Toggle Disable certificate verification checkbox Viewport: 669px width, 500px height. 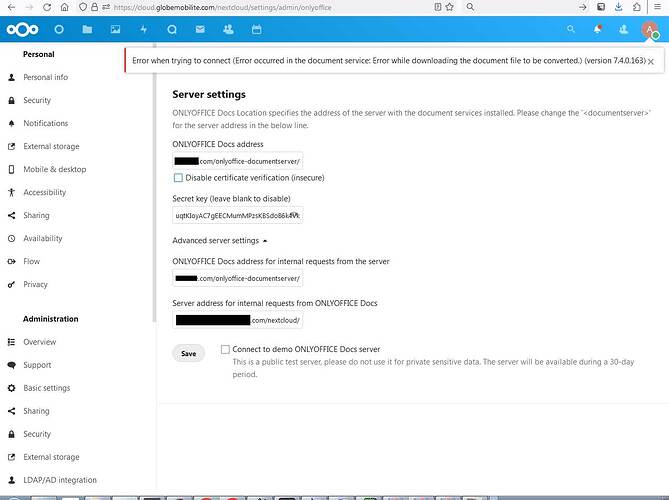pos(178,178)
